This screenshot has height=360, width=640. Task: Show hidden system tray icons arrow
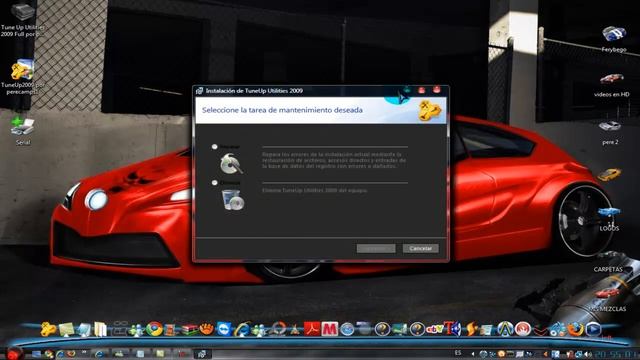tap(473, 354)
